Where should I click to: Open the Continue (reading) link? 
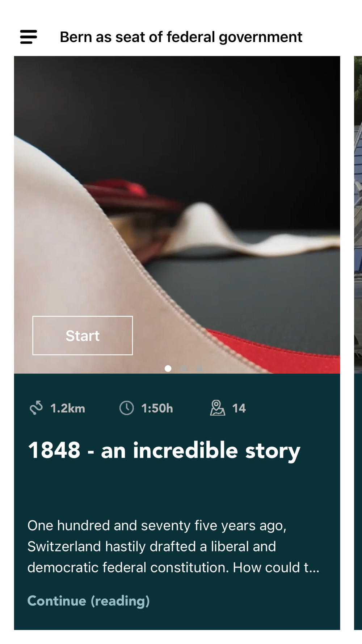tap(89, 601)
